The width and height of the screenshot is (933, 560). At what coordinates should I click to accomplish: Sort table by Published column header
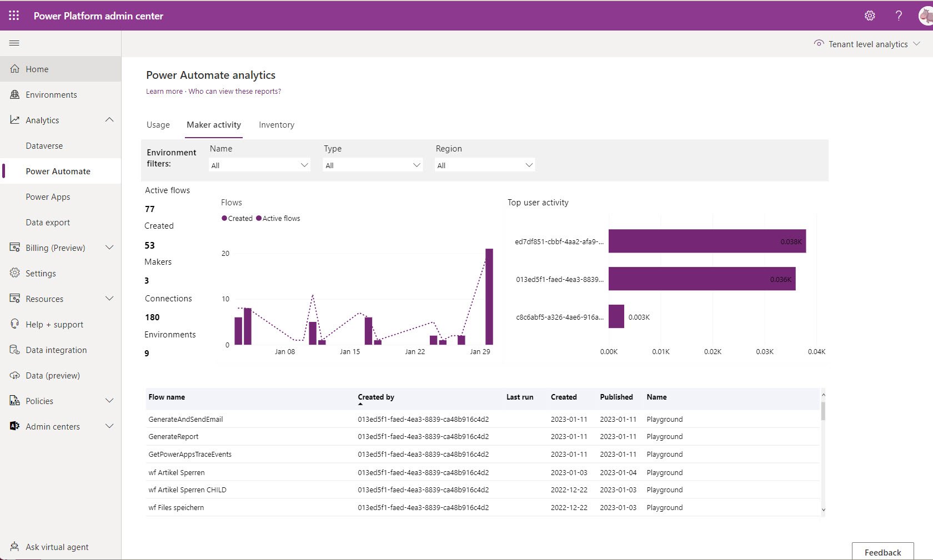[616, 397]
